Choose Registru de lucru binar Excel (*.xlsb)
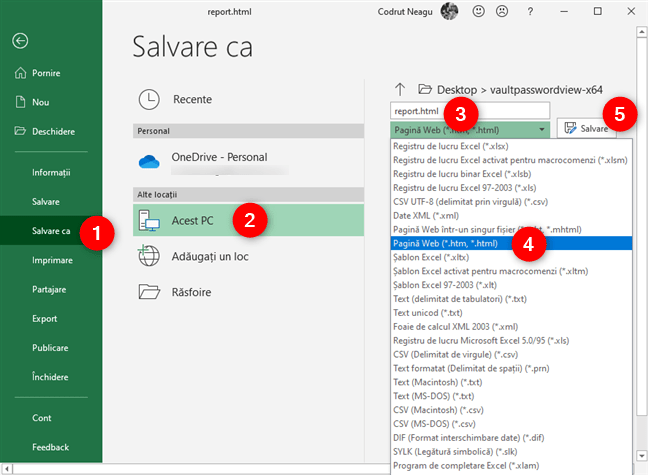The width and height of the screenshot is (648, 475). [x=511, y=174]
